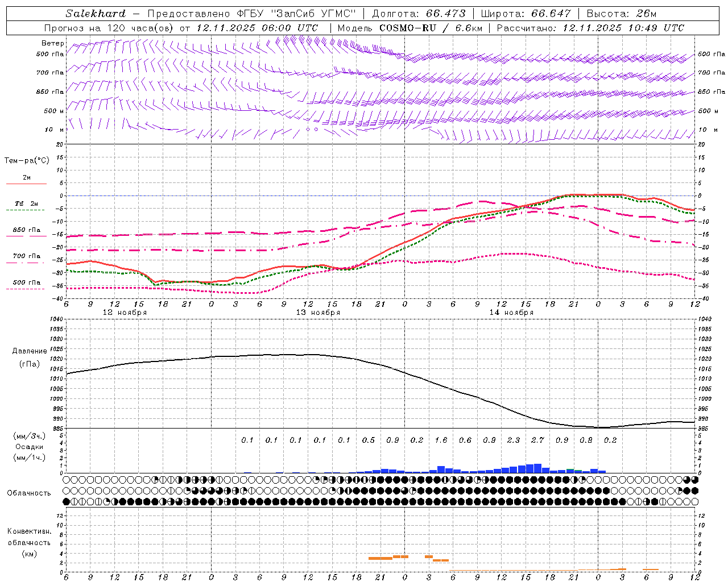Viewport: 728px width, 582px height.
Task: Click the 0.5 precipitation value
Action: pyautogui.click(x=369, y=440)
